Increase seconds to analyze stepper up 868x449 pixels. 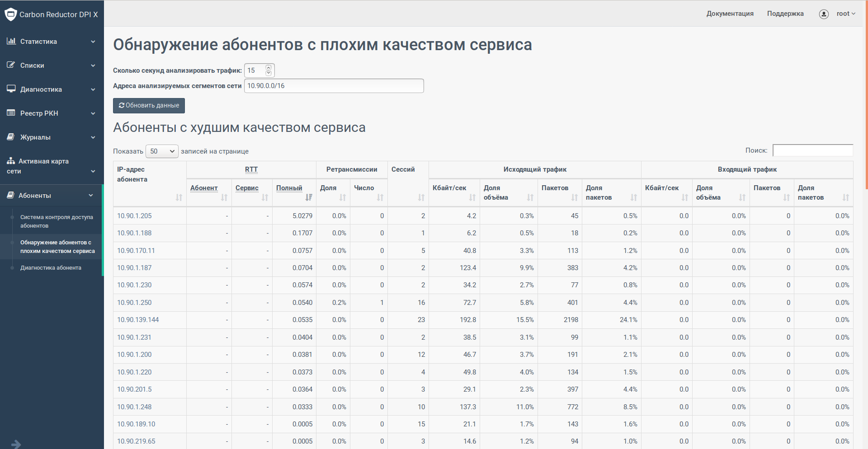point(269,68)
